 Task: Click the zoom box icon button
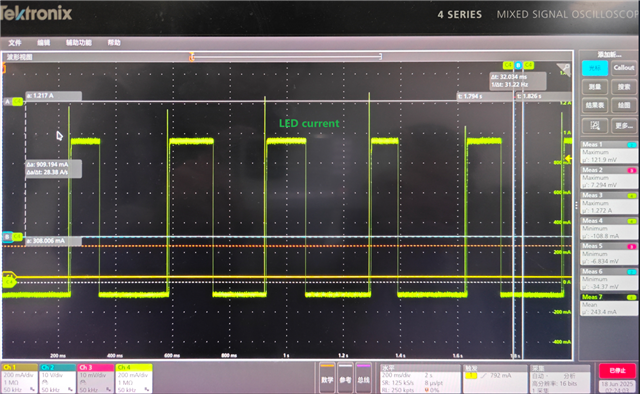point(595,126)
